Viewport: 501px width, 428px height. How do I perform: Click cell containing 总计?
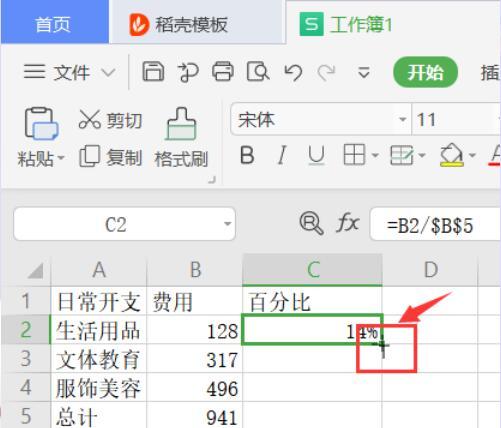[99, 415]
